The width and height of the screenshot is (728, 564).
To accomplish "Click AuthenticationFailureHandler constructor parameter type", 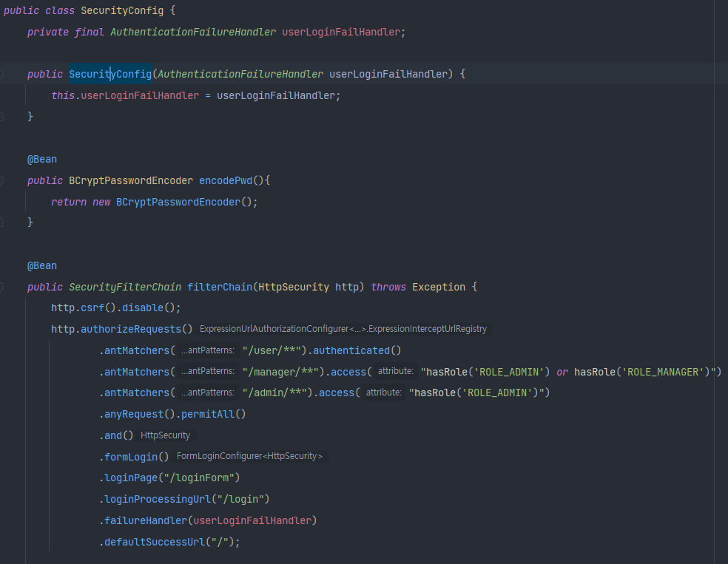I will click(x=240, y=74).
